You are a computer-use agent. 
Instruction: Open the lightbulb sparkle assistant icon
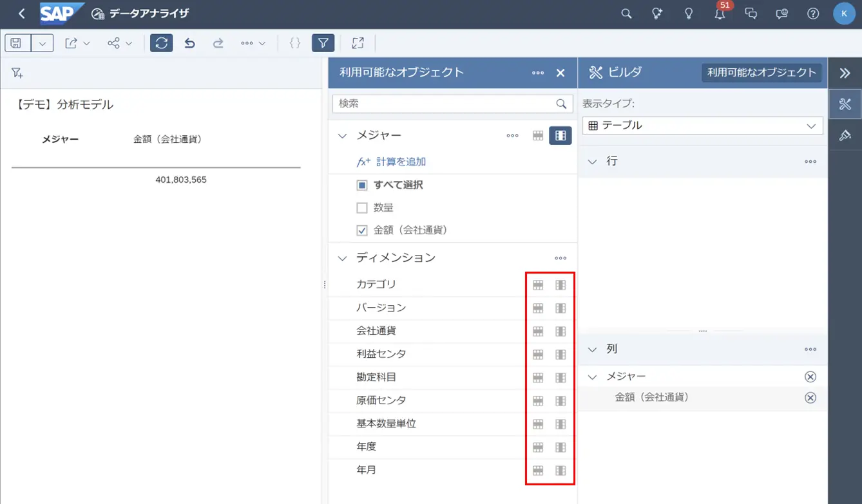657,14
